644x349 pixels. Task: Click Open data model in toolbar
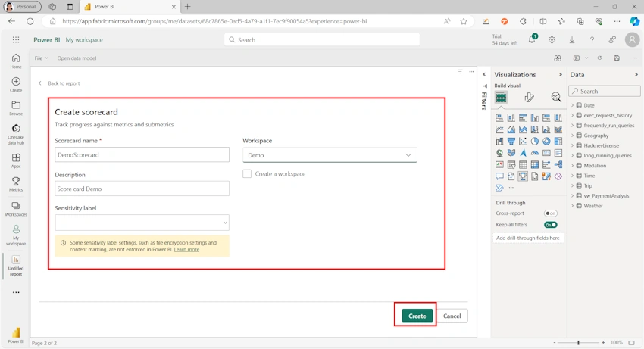tap(77, 58)
